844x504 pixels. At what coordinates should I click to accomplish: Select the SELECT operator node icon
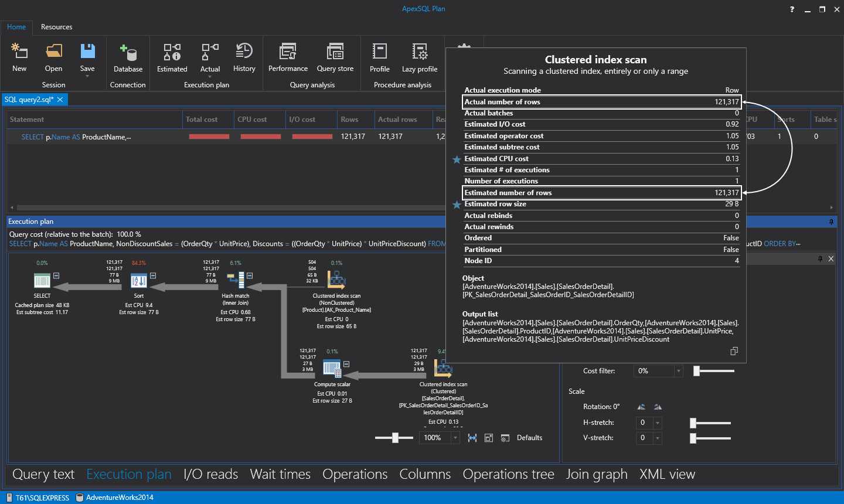click(x=42, y=281)
